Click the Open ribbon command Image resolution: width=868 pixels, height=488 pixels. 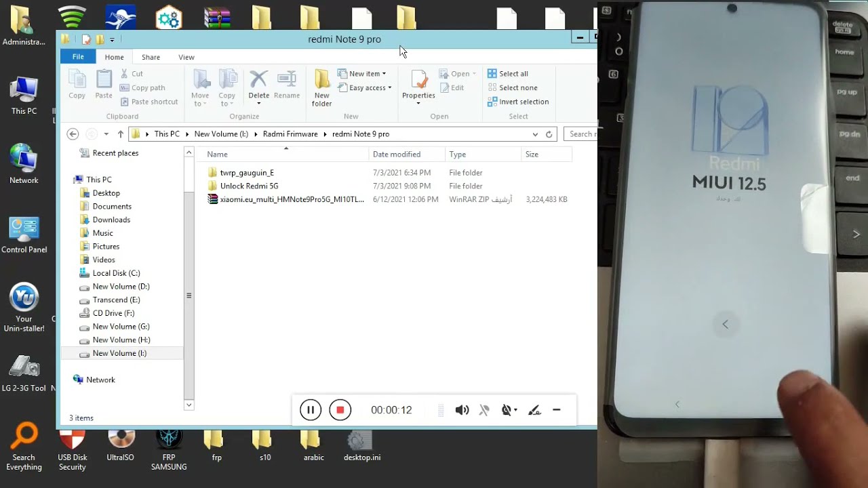click(458, 73)
